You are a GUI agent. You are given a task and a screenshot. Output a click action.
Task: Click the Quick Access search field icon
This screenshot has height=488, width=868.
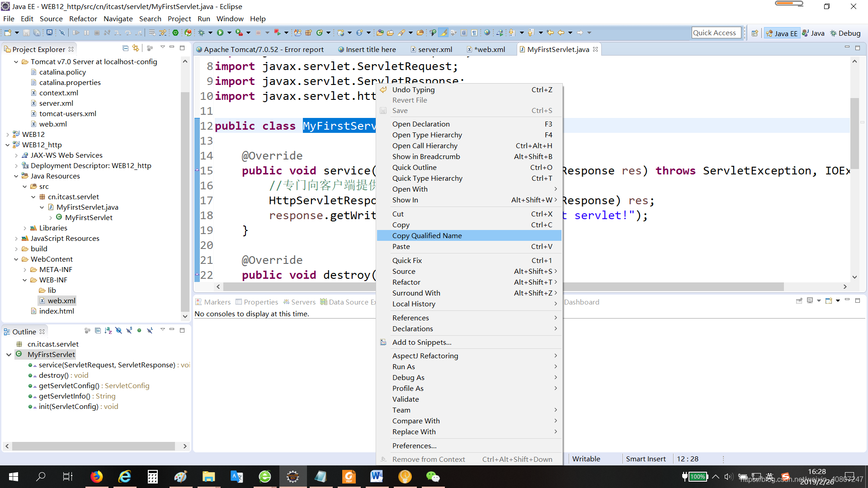tap(715, 33)
